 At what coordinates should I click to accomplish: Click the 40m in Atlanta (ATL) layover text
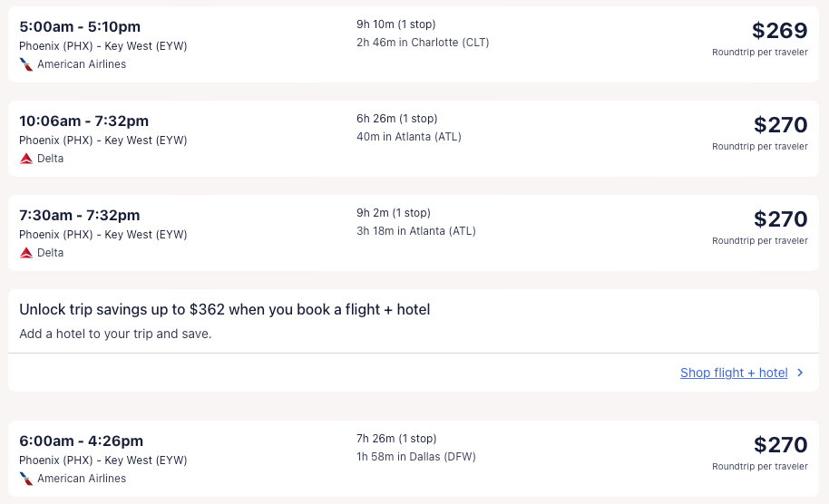click(409, 137)
